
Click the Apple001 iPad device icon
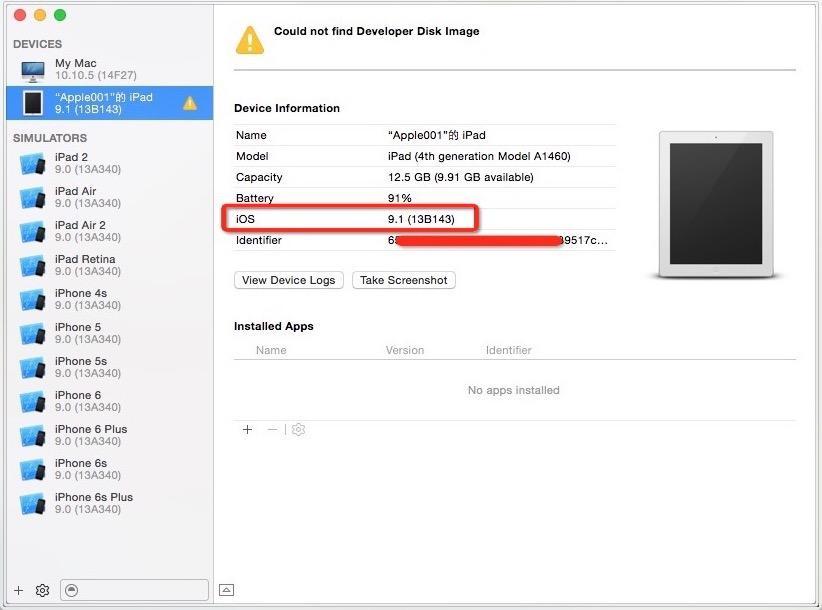33,103
